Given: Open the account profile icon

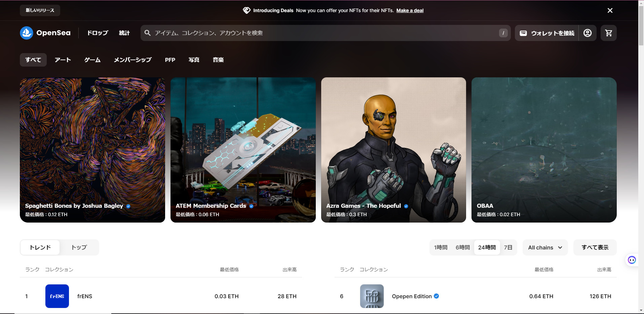Looking at the screenshot, I should pyautogui.click(x=588, y=33).
